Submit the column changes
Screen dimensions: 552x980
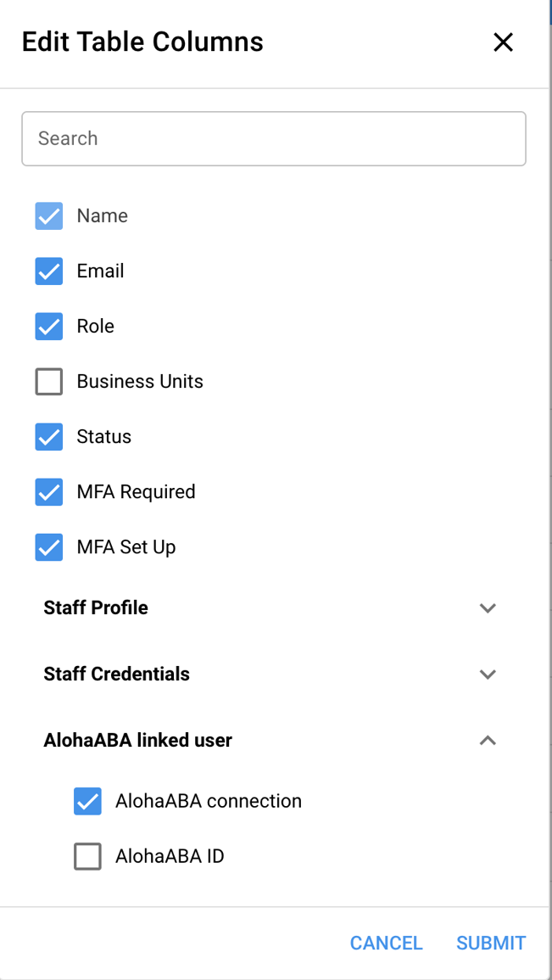click(490, 943)
